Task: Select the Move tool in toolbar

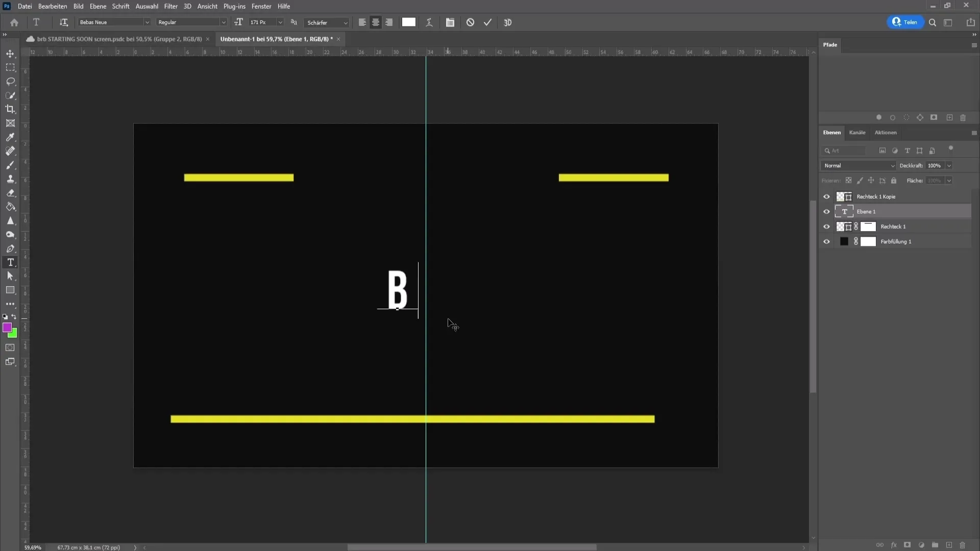Action: (10, 54)
